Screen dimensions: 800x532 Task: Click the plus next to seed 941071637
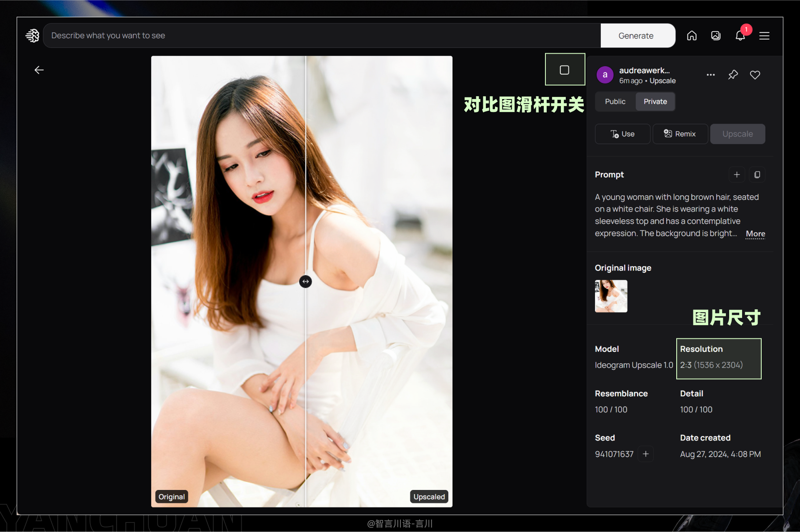point(645,454)
